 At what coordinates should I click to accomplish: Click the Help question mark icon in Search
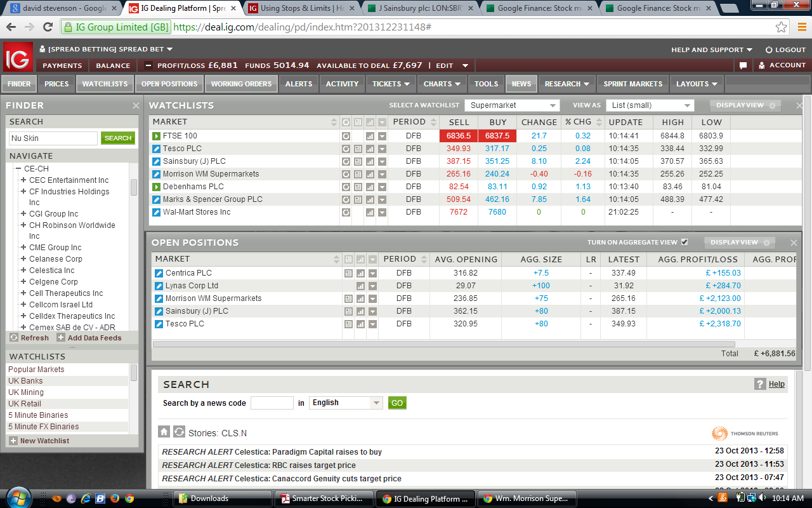(x=760, y=384)
